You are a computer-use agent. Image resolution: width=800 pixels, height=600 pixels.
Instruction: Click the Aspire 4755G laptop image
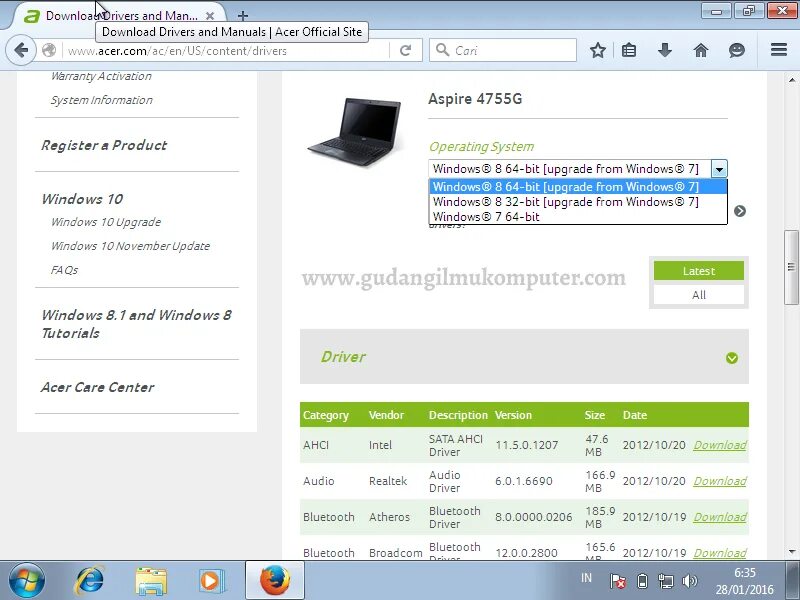click(355, 131)
